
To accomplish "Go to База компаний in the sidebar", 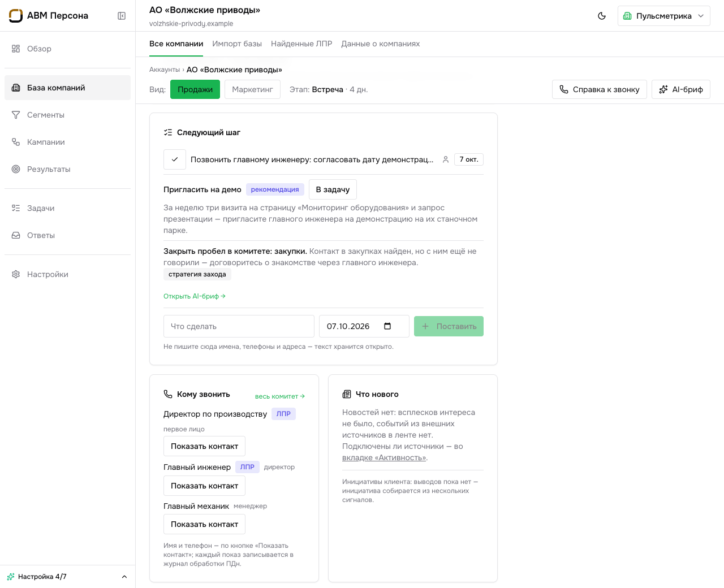I will click(x=67, y=88).
